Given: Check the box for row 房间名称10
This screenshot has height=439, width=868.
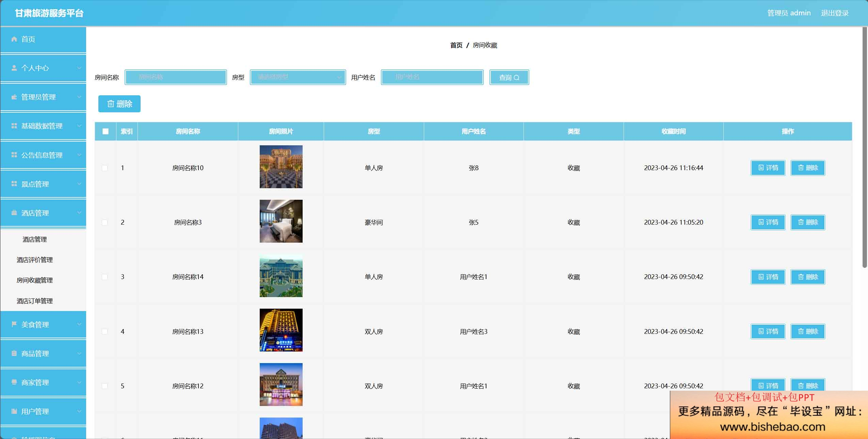Looking at the screenshot, I should tap(105, 168).
